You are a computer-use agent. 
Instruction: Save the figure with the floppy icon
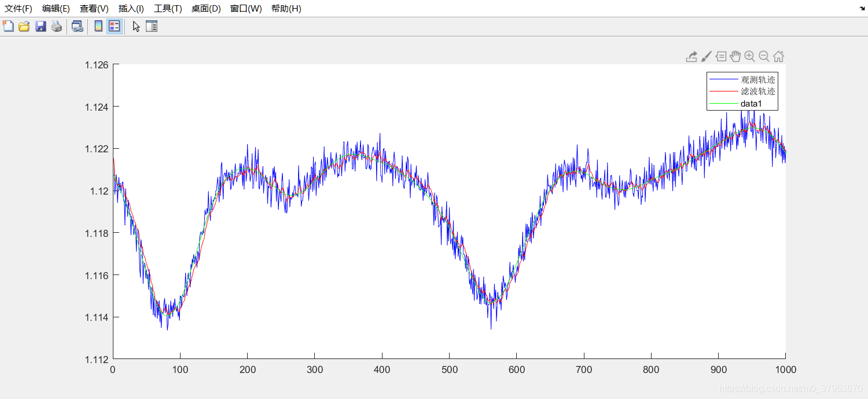[41, 26]
